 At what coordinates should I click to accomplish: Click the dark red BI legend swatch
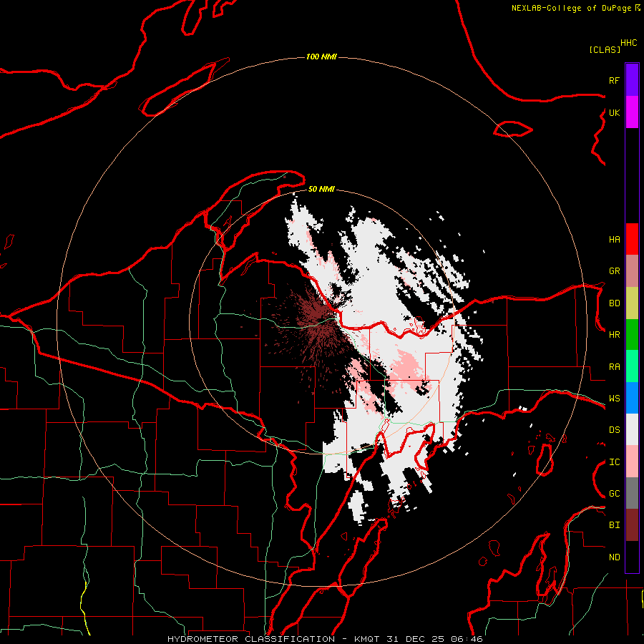click(632, 525)
